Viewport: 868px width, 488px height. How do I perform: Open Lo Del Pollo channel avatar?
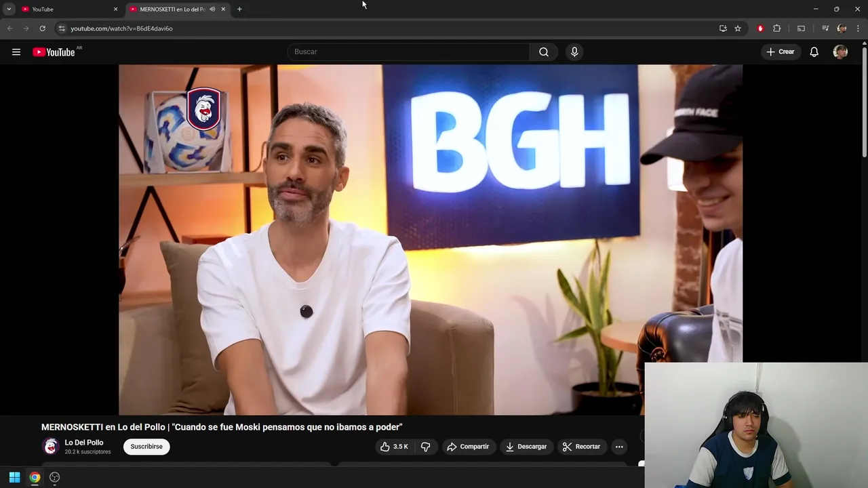coord(51,446)
